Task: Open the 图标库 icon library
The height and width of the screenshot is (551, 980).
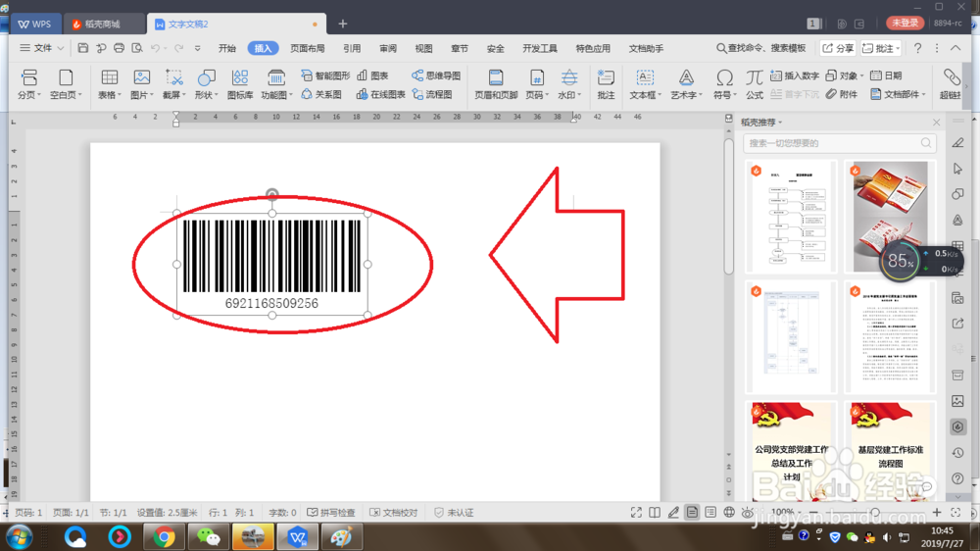Action: coord(240,84)
